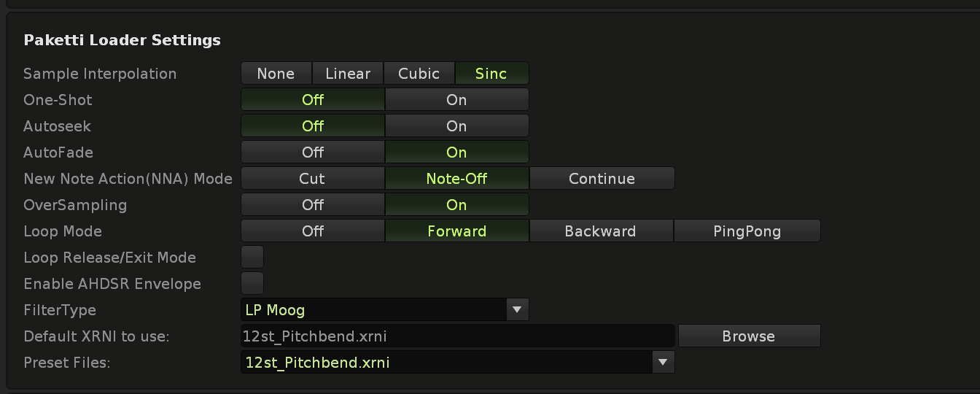980x394 pixels.
Task: Set Loop Mode to Backward
Action: pos(600,231)
